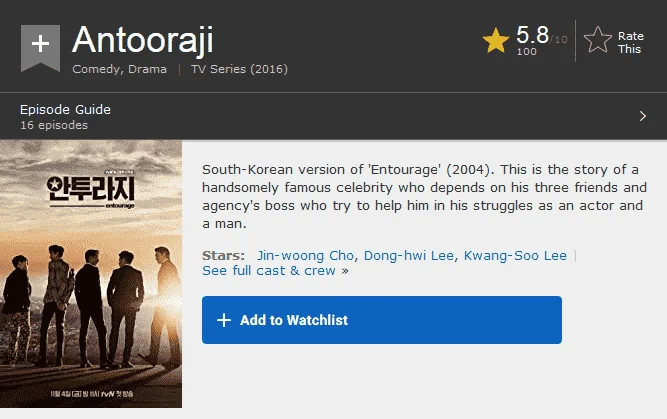Image resolution: width=667 pixels, height=419 pixels.
Task: Click the plus icon inside the Add to Watchlist button
Action: click(224, 320)
